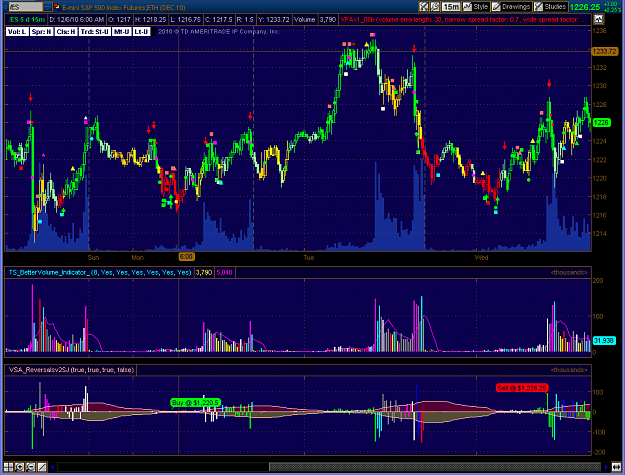Click the /ES symbol input field
625x475 pixels.
point(25,7)
